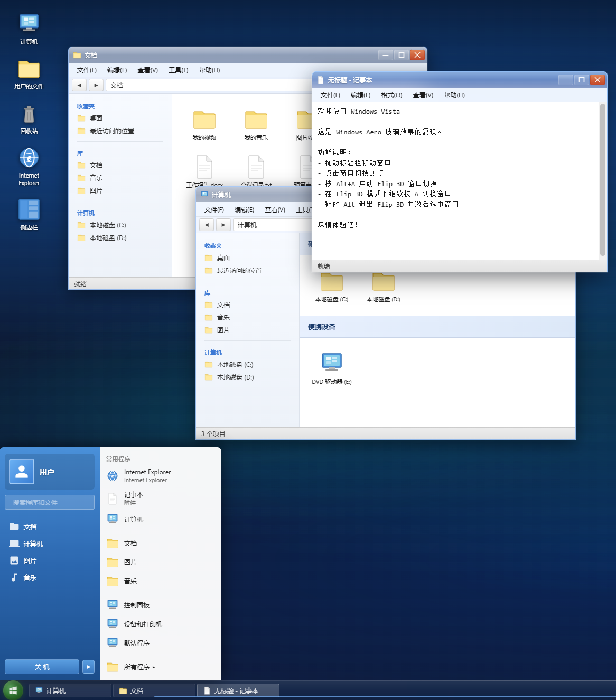Viewport: 616px width, 700px height.
Task: Select the 工作报告.docx file icon
Action: pyautogui.click(x=204, y=171)
